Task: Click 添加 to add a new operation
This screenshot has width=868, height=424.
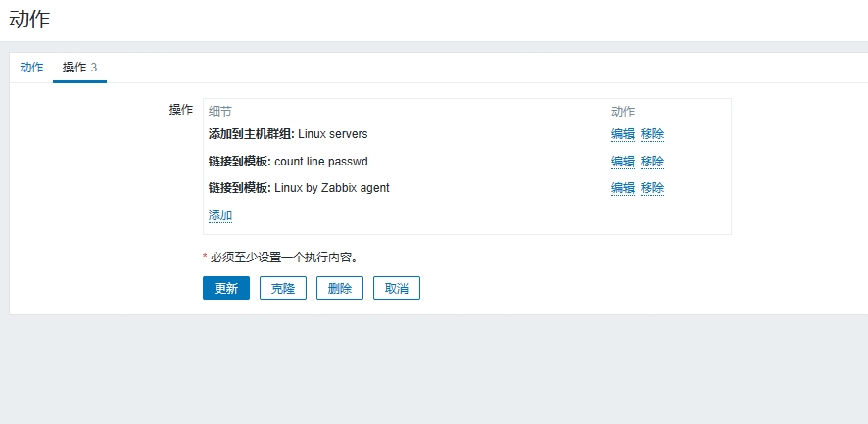Action: (x=220, y=215)
